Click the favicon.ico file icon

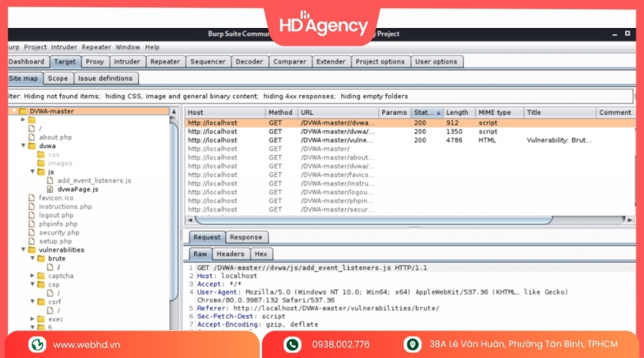[31, 198]
